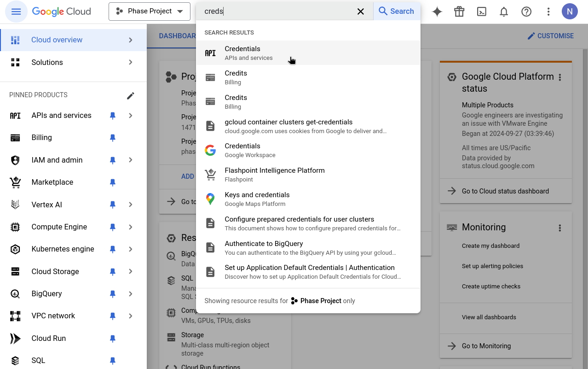Click the Search button
This screenshot has height=369, width=588.
396,12
